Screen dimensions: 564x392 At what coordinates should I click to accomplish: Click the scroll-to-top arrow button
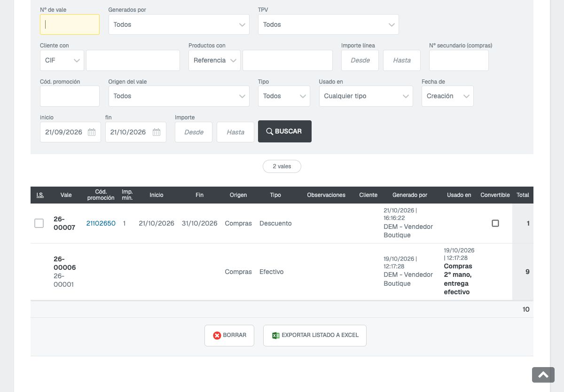coord(543,375)
